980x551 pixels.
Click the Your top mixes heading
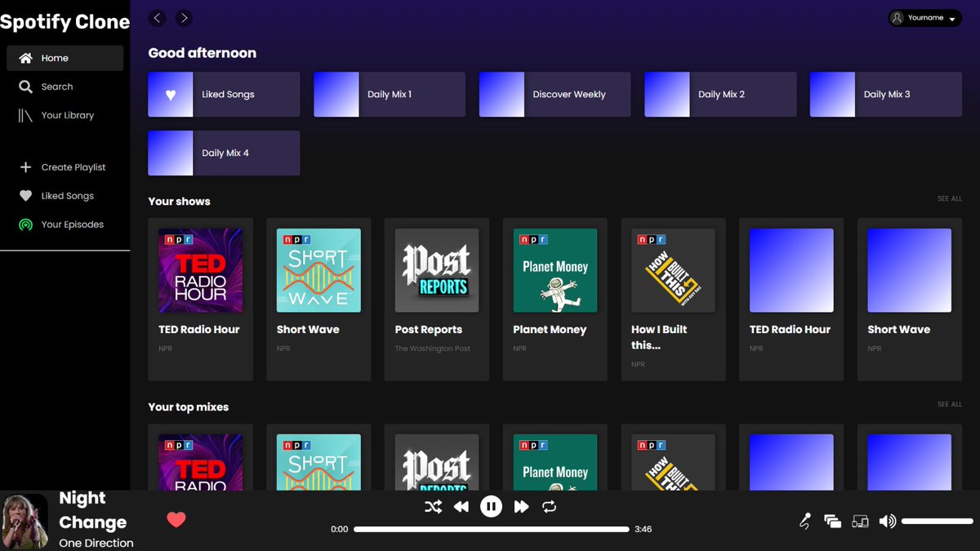189,407
